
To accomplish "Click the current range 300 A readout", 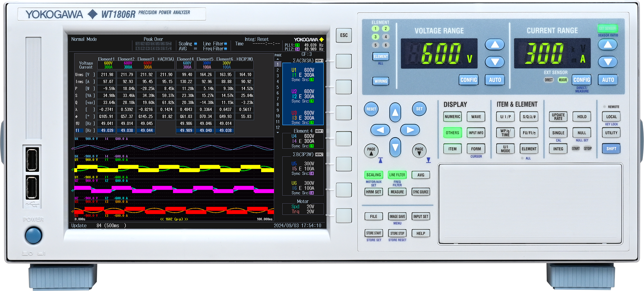I will pyautogui.click(x=552, y=53).
